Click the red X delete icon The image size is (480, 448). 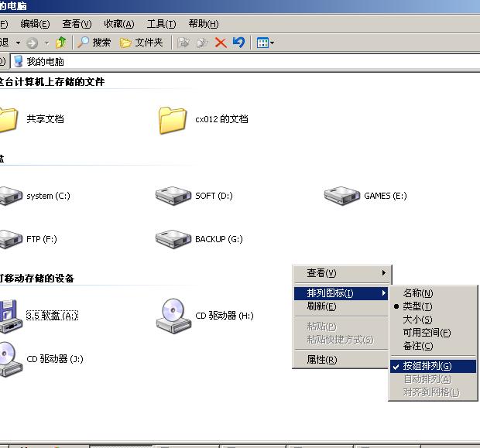pyautogui.click(x=221, y=43)
